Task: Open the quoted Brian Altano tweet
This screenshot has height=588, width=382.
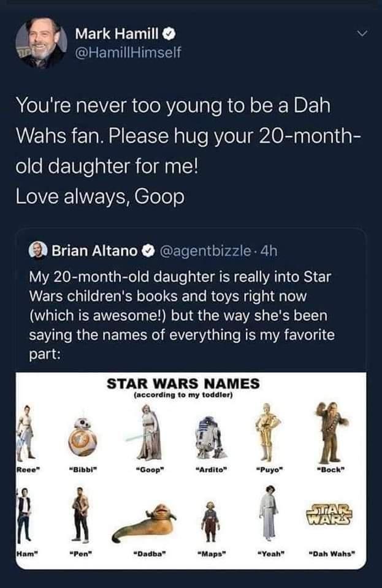Action: pos(184,306)
